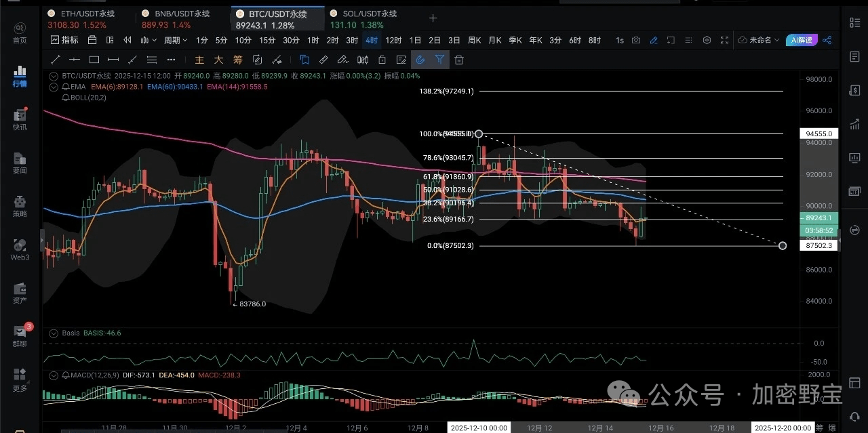Screen dimensions: 868x433
Task: Click the Fibonacci 0.0% endpoint handle
Action: click(x=783, y=245)
